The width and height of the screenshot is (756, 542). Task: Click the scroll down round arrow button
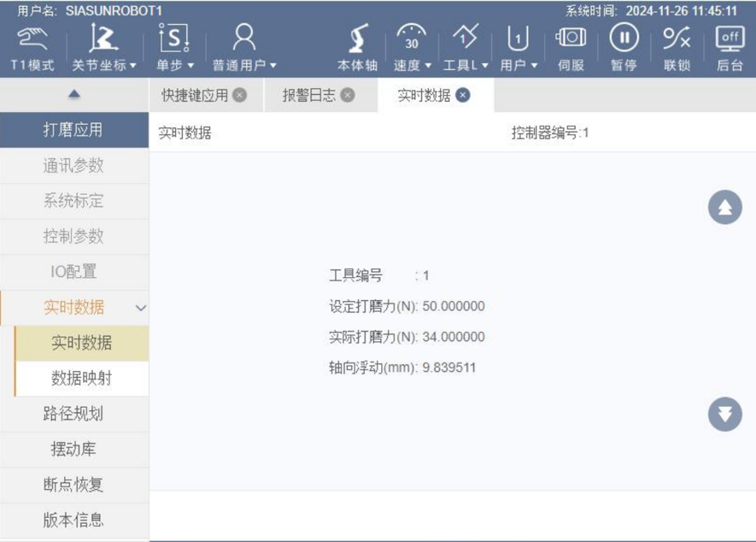pos(724,415)
